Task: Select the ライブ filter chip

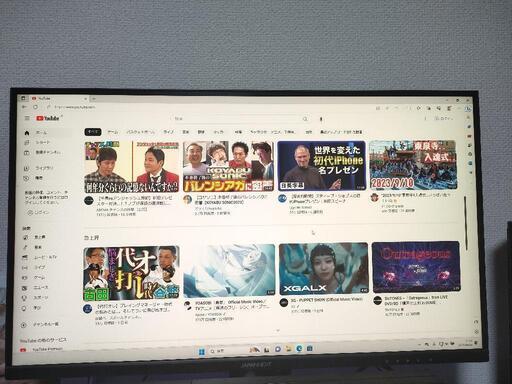Action: click(x=169, y=132)
